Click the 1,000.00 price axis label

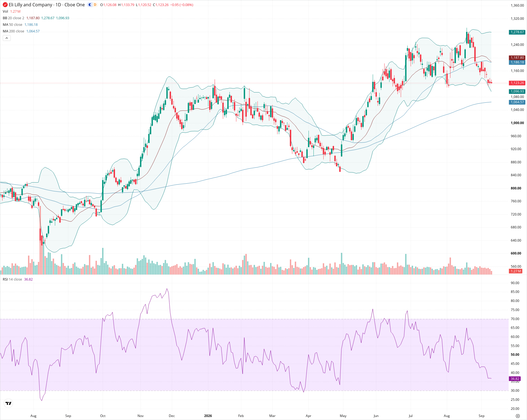(517, 123)
